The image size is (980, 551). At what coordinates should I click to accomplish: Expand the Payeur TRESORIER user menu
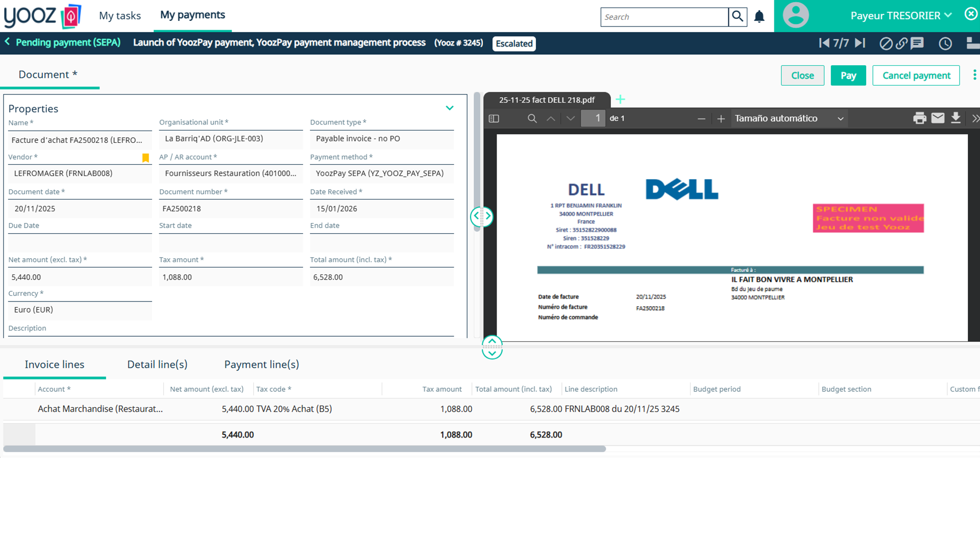click(x=901, y=16)
